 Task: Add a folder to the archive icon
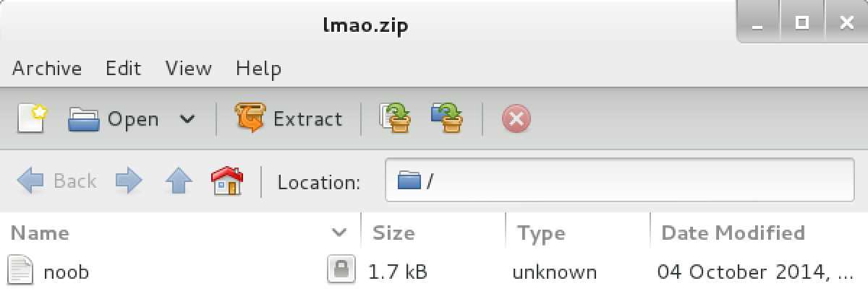click(447, 118)
